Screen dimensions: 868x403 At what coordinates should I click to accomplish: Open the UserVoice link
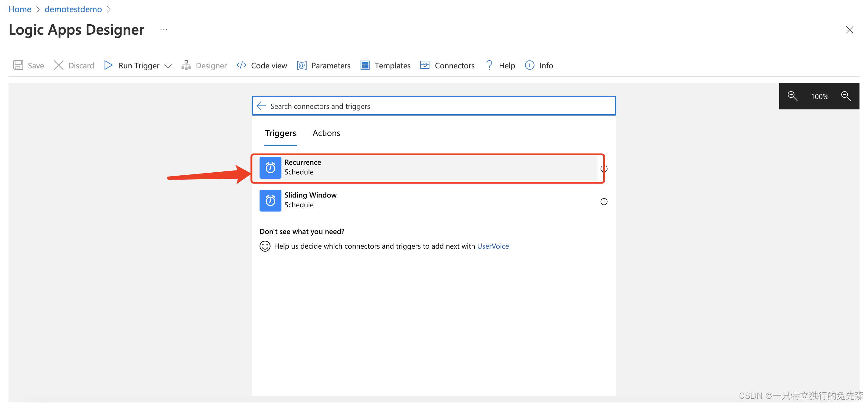click(x=493, y=246)
